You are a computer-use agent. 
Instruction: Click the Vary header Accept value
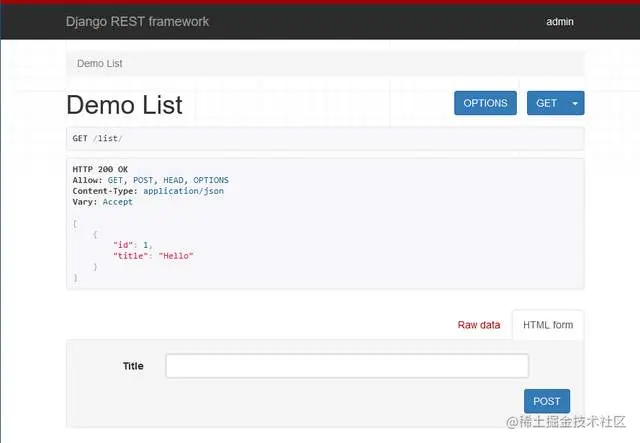[118, 202]
